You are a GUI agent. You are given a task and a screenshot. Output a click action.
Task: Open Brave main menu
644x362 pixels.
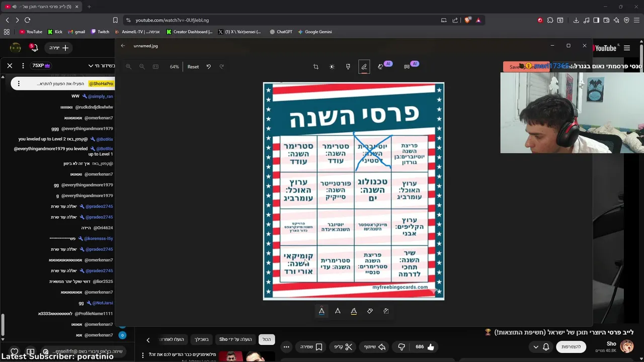tap(636, 20)
